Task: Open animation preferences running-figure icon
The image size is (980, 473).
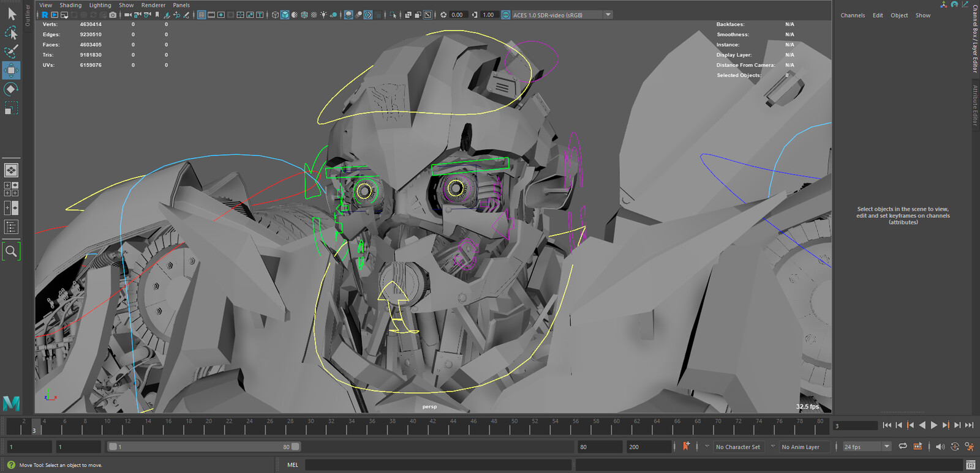Action: [x=970, y=447]
